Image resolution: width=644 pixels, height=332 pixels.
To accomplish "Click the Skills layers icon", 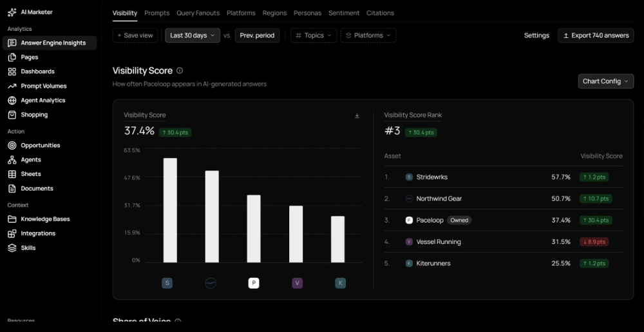I will click(x=12, y=248).
